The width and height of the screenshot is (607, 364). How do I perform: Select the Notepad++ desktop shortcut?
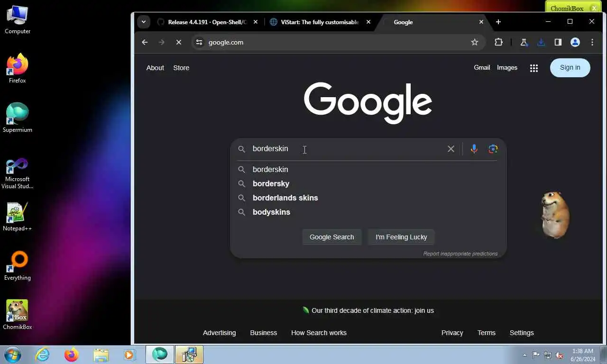pyautogui.click(x=18, y=217)
